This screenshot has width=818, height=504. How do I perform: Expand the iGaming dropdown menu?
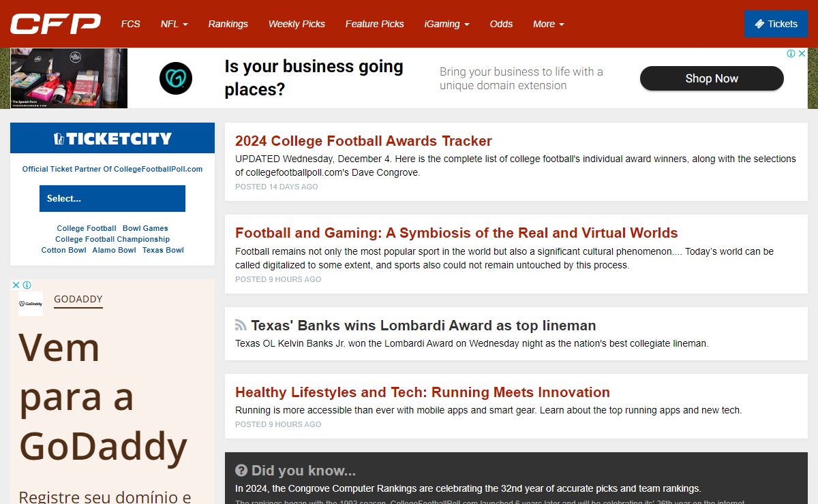pos(447,24)
